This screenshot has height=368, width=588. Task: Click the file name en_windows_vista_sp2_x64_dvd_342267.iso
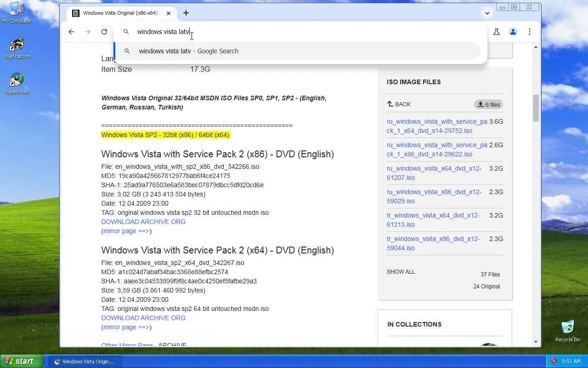pyautogui.click(x=180, y=263)
